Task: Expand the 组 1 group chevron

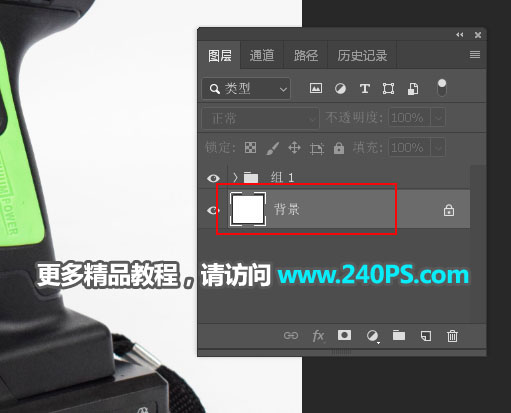Action: click(235, 177)
